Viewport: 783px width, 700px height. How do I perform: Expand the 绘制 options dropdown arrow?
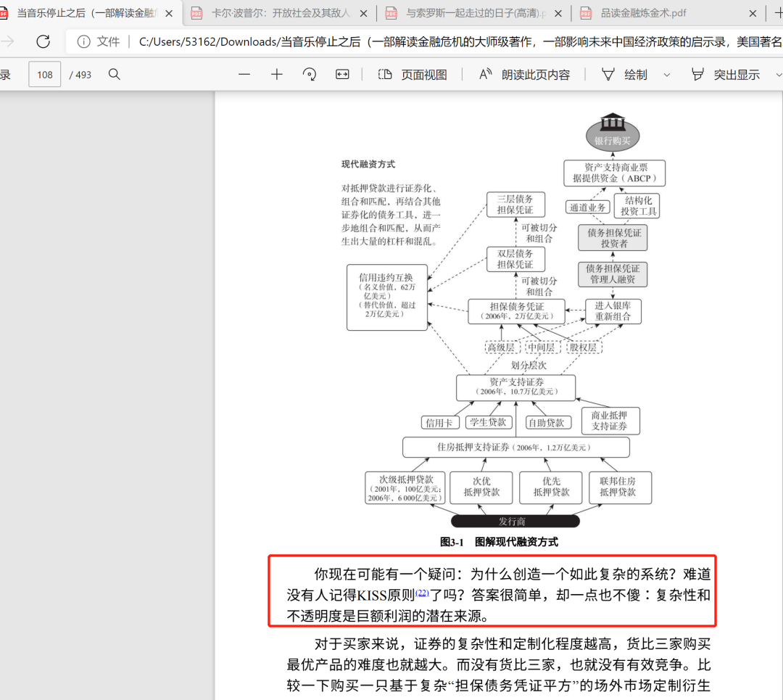pos(667,75)
